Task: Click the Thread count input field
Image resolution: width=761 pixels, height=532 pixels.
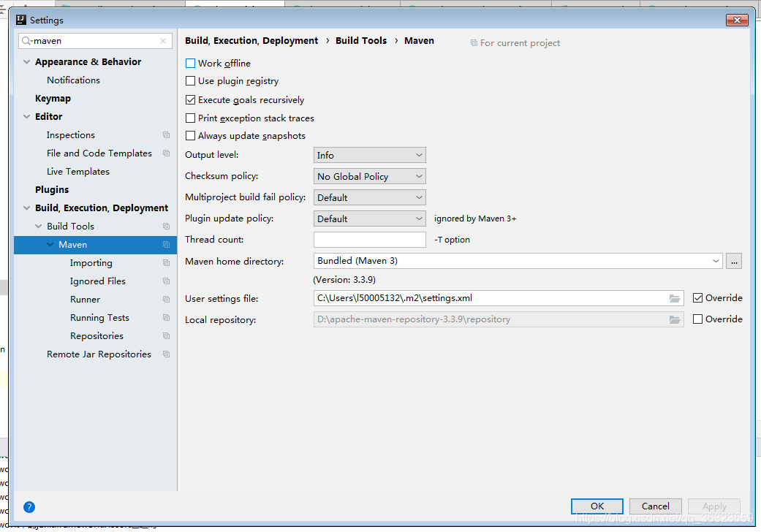Action: click(x=369, y=240)
